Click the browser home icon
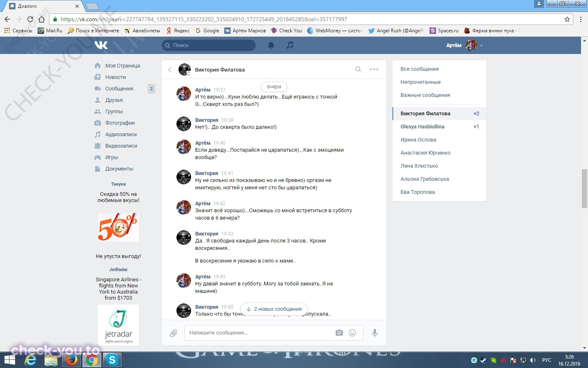Image resolution: width=588 pixels, height=368 pixels. [42, 19]
